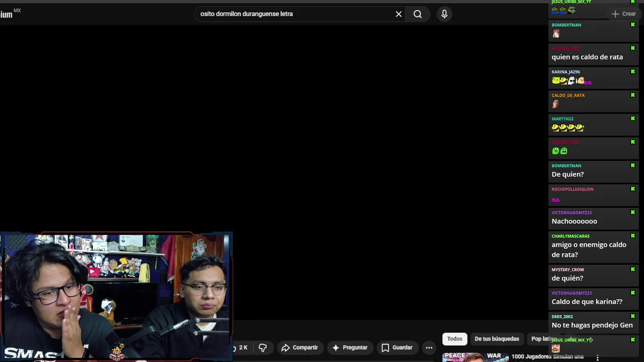Click chat message 'de quién?' by MYSTERY_CROW
Image resolution: width=644 pixels, height=362 pixels.
[567, 278]
